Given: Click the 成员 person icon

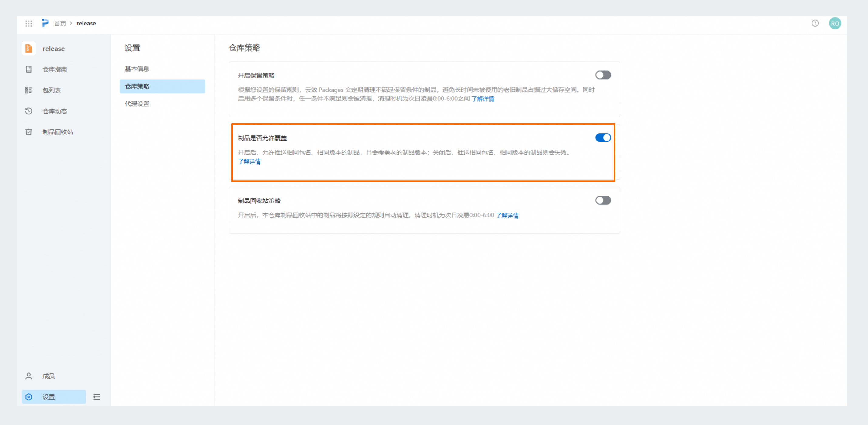Looking at the screenshot, I should tap(29, 376).
